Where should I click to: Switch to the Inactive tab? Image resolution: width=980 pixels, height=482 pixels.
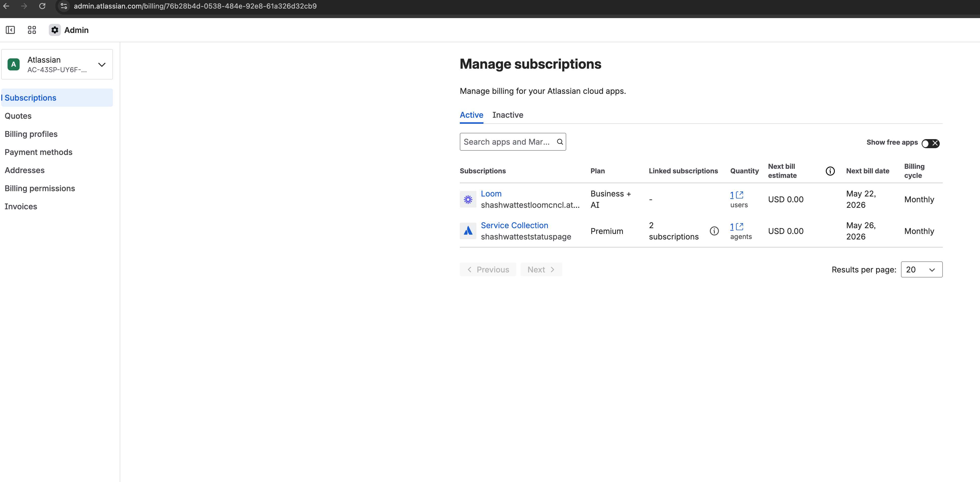[x=508, y=115]
